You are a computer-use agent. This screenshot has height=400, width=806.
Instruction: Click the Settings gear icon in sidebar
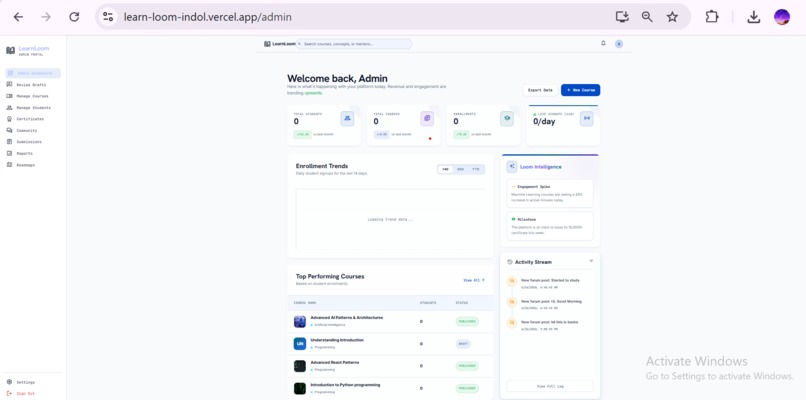click(9, 382)
